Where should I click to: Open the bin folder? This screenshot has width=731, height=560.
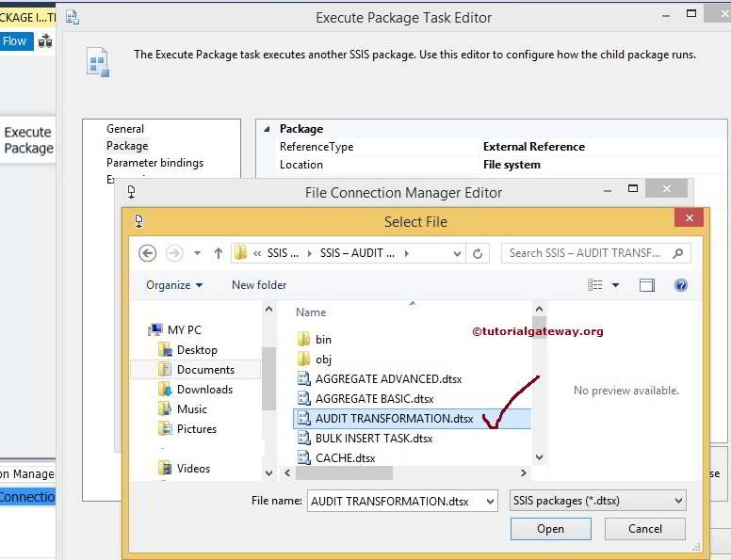point(323,339)
